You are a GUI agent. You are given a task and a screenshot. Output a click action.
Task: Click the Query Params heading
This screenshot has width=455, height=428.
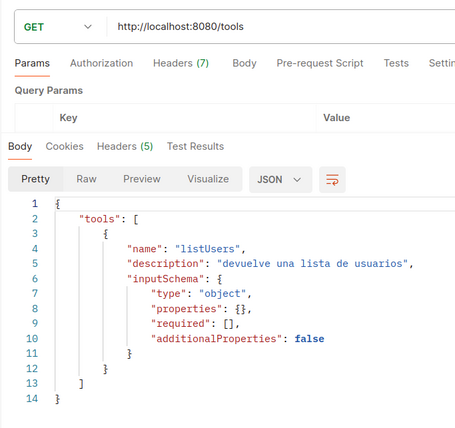49,90
